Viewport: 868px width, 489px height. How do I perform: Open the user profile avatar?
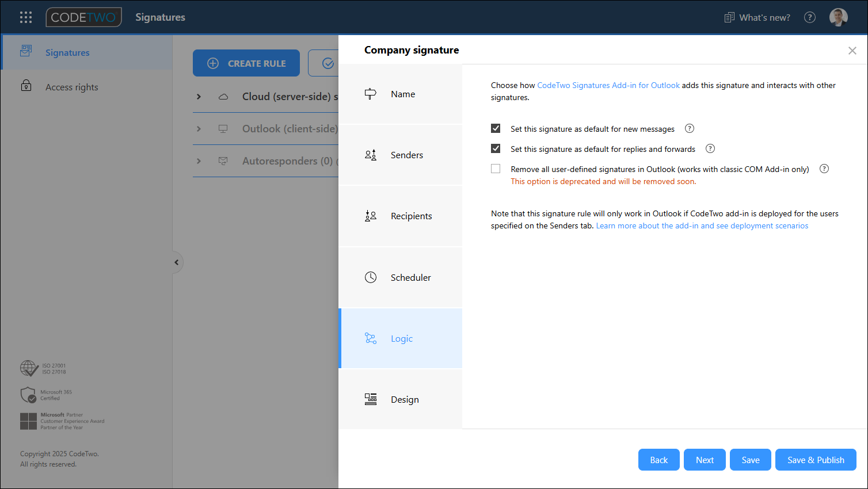click(x=839, y=17)
